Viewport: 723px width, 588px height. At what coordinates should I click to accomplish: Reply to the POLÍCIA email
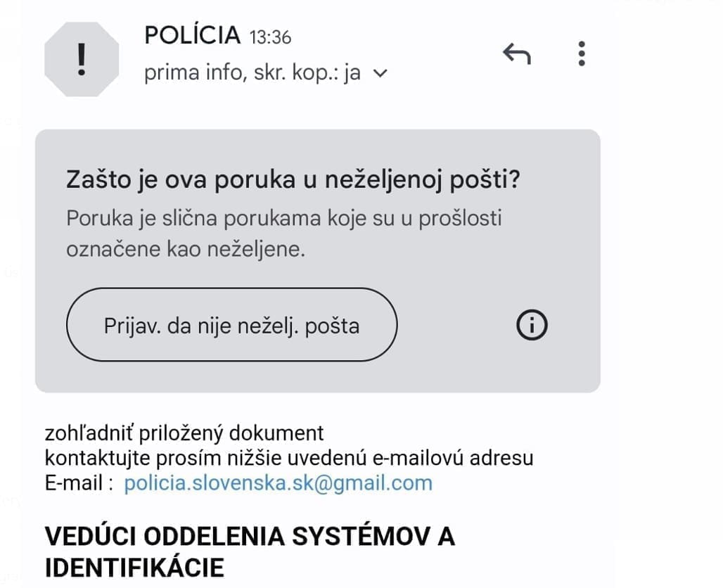coord(516,53)
